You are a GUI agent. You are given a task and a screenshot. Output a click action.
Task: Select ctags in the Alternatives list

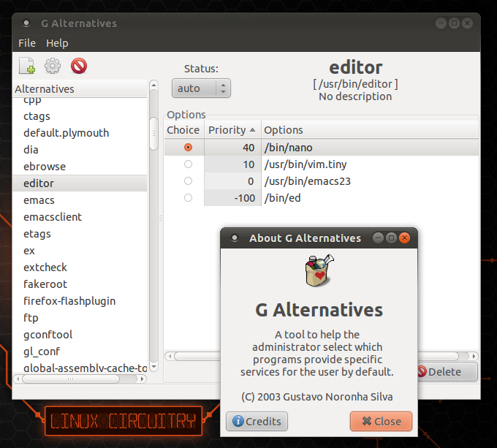click(x=80, y=116)
